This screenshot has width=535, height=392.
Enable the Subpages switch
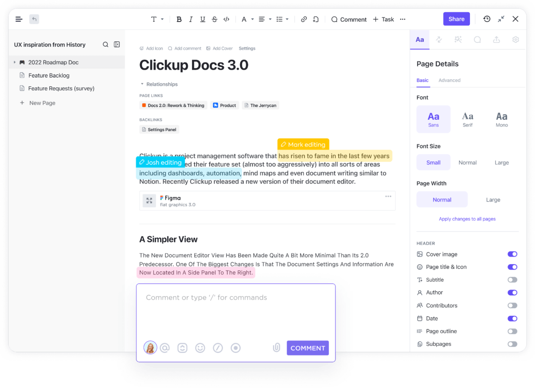[x=512, y=344]
